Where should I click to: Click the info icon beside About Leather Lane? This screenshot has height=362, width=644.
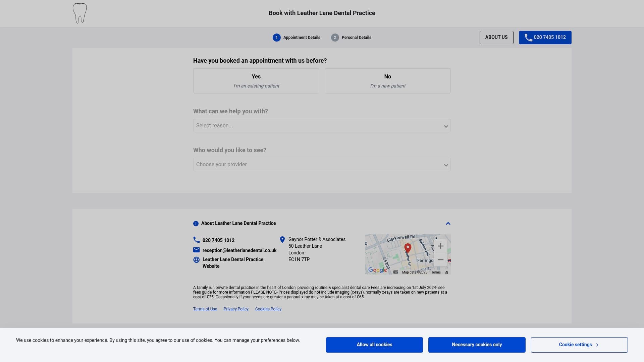(196, 224)
